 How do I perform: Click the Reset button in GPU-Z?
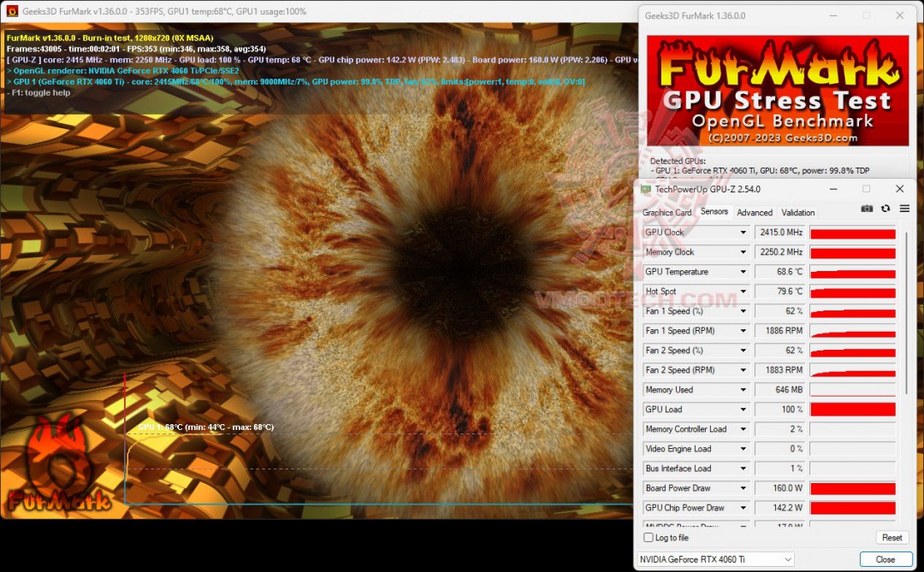click(x=891, y=537)
